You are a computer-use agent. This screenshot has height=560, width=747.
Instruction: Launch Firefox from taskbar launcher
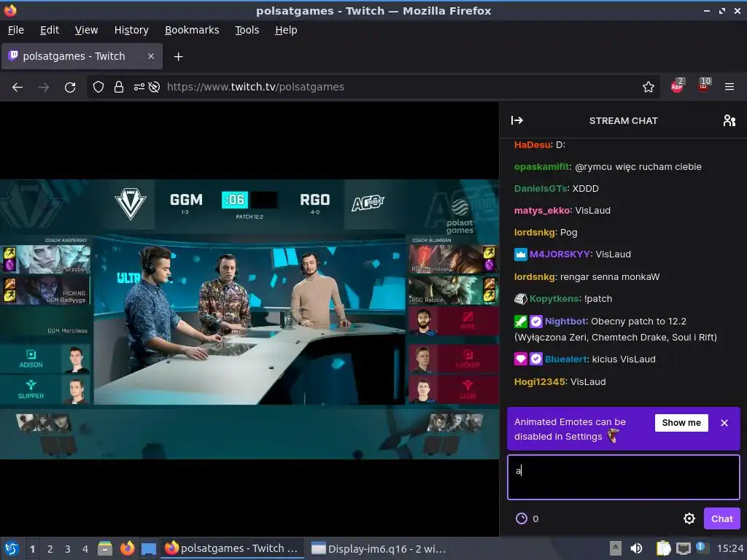coord(127,548)
